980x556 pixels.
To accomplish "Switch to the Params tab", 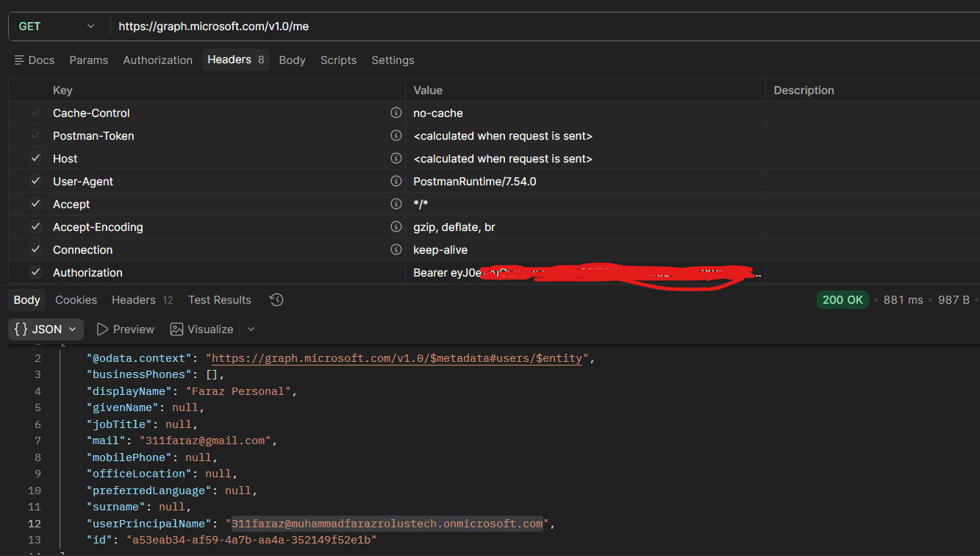I will click(89, 60).
